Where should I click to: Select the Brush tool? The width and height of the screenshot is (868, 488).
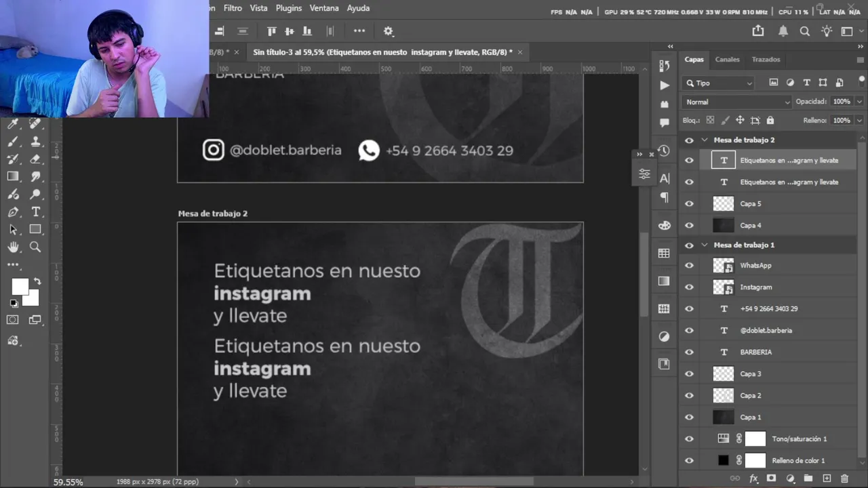pyautogui.click(x=13, y=142)
